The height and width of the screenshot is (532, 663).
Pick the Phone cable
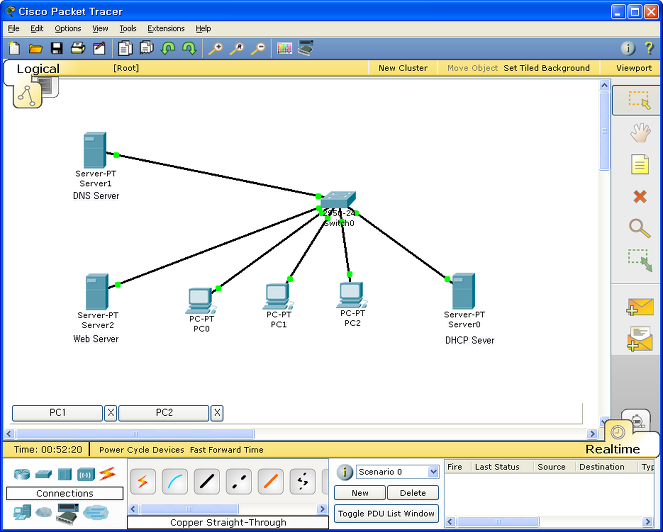(x=303, y=482)
